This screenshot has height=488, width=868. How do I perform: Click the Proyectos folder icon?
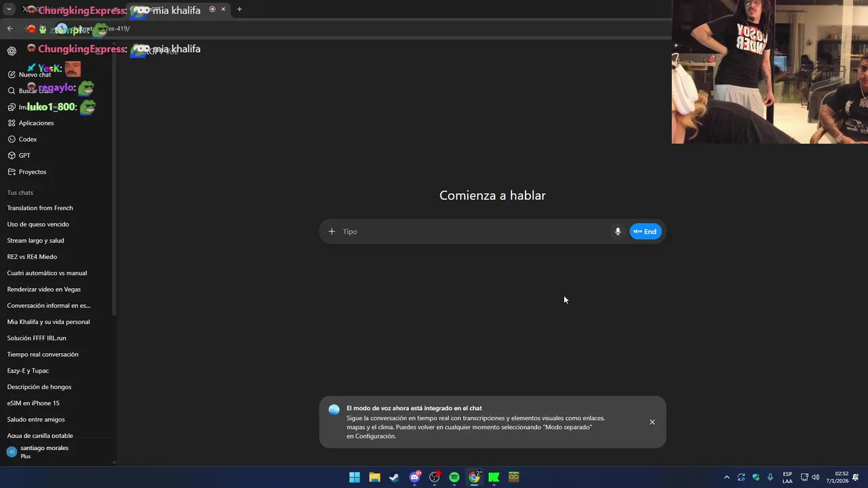[12, 172]
